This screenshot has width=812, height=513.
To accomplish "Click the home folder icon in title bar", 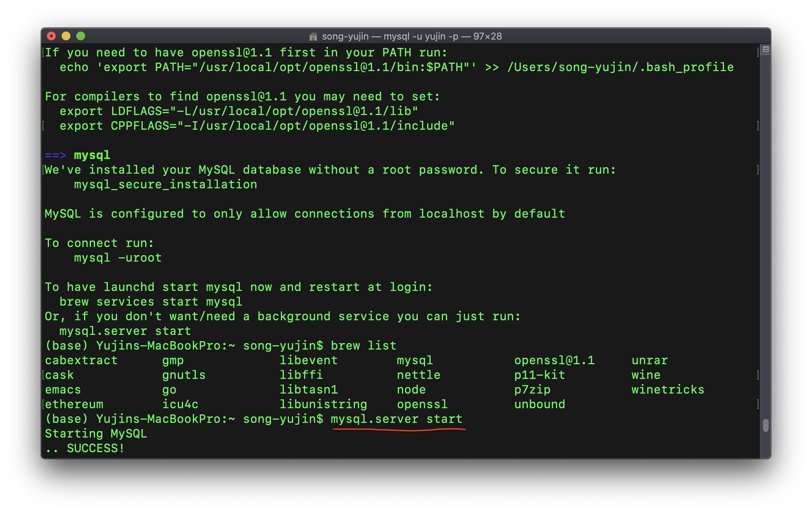I will [x=313, y=36].
